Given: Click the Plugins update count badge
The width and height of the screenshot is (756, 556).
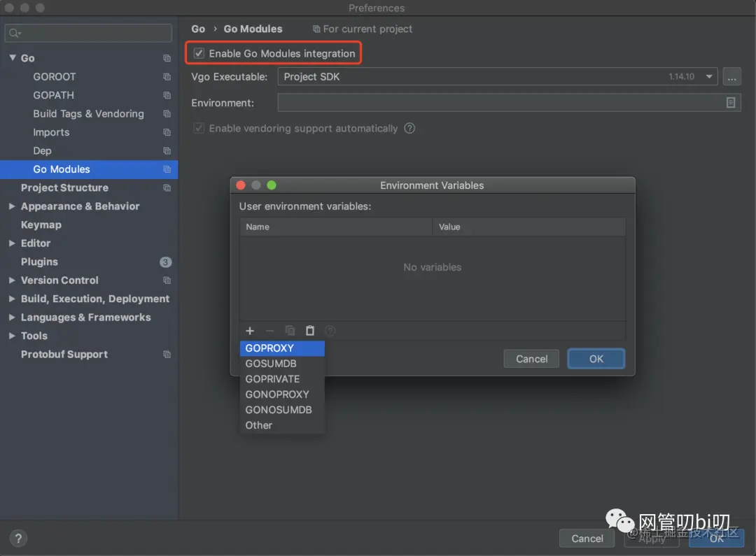Looking at the screenshot, I should point(165,262).
